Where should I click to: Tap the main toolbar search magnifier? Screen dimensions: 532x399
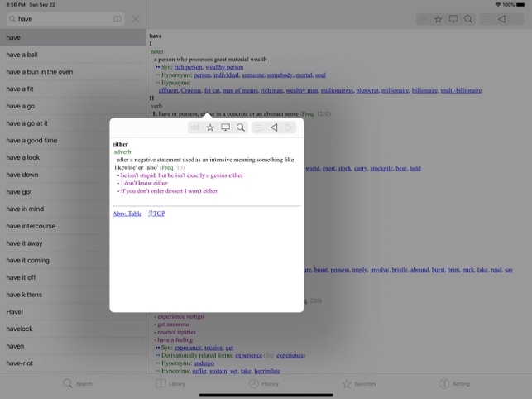(x=468, y=19)
